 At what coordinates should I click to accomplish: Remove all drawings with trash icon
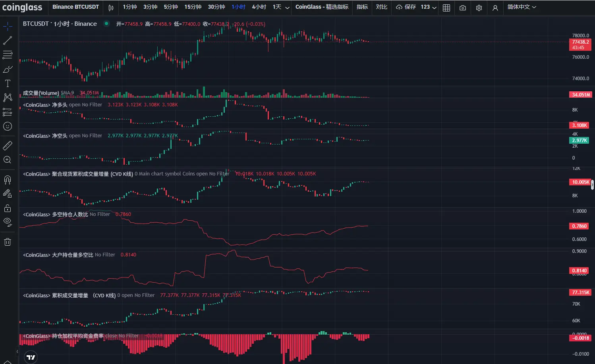[x=8, y=242]
